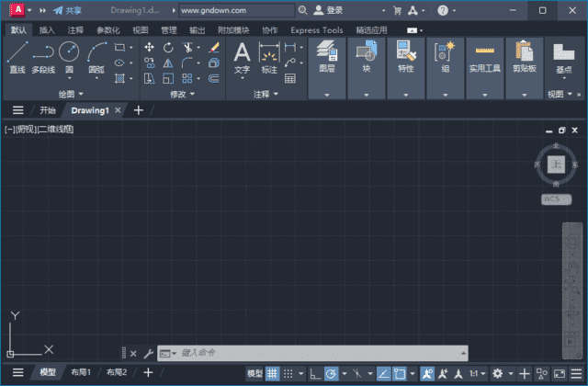
Task: Open the Clipboard (剪贴板) panel
Action: coord(525,67)
